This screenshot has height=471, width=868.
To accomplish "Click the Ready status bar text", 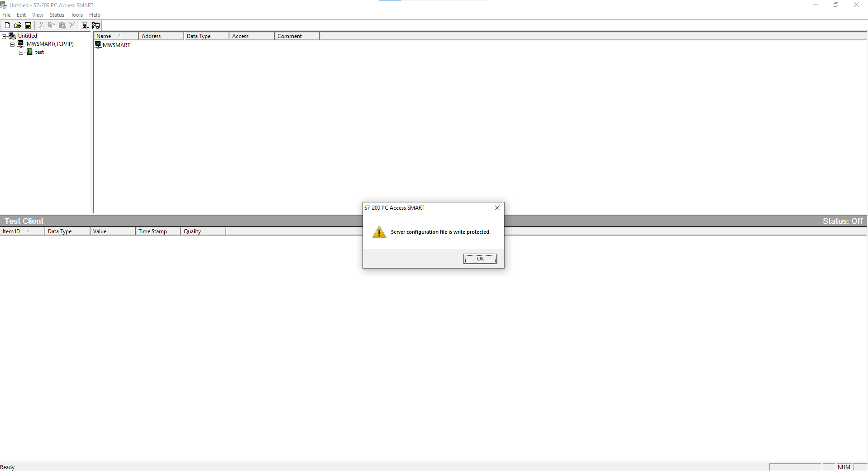I will point(8,467).
